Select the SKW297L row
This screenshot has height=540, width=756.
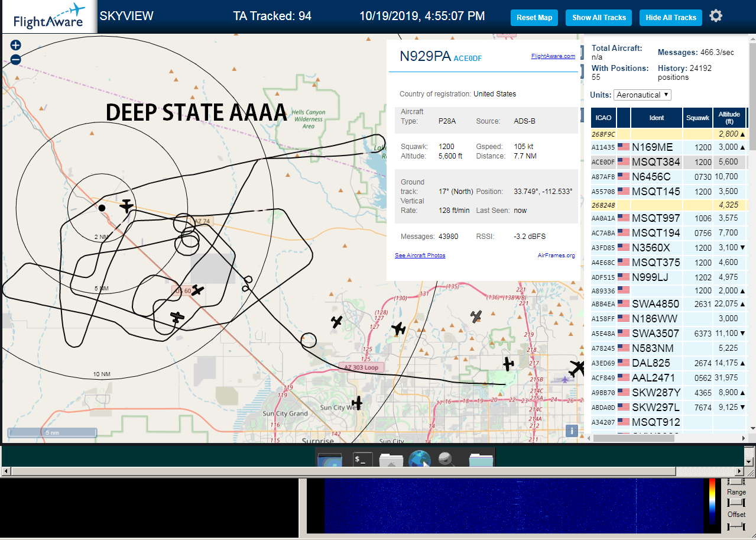pos(669,407)
